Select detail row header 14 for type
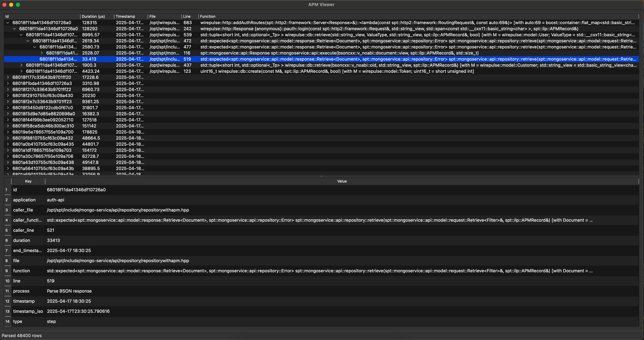644x340 pixels. point(7,322)
